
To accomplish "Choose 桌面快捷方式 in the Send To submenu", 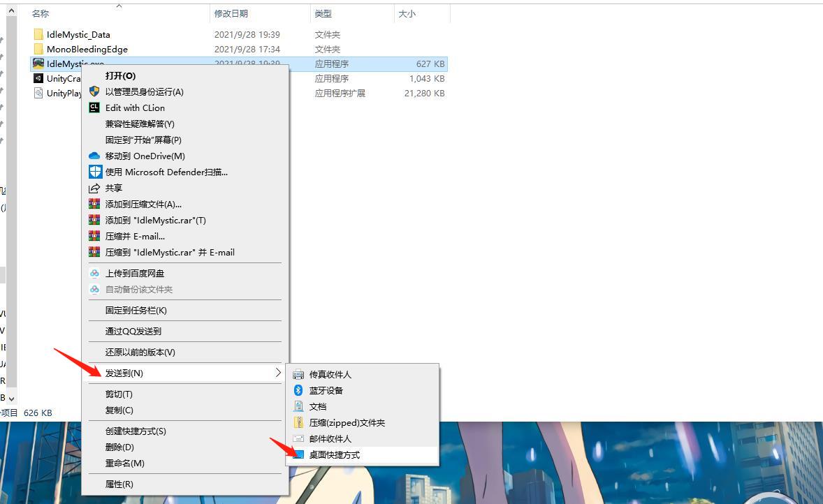I will coord(335,454).
